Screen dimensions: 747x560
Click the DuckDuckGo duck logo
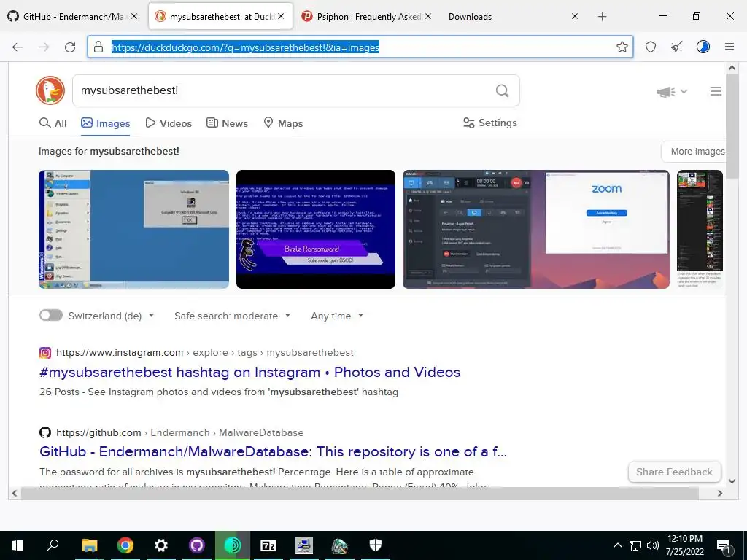pos(50,90)
